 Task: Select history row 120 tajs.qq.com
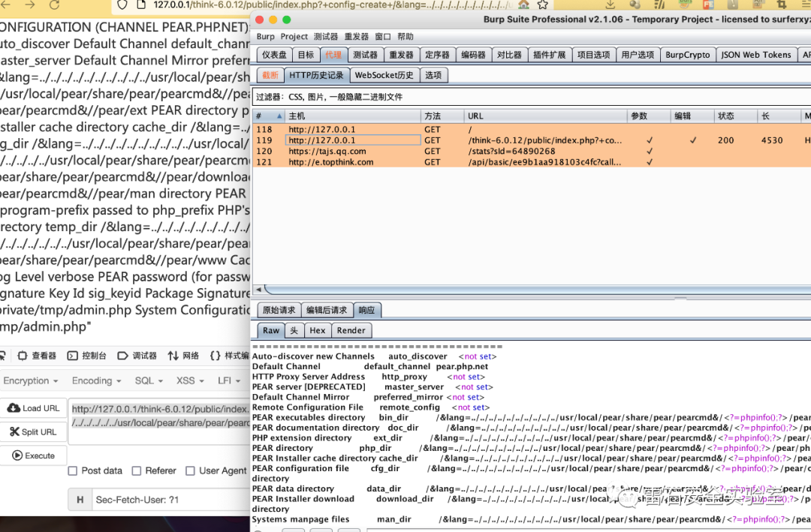click(x=532, y=151)
